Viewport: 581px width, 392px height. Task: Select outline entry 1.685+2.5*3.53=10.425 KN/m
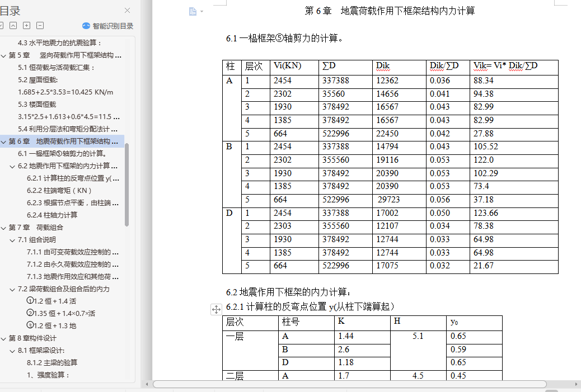coord(65,92)
